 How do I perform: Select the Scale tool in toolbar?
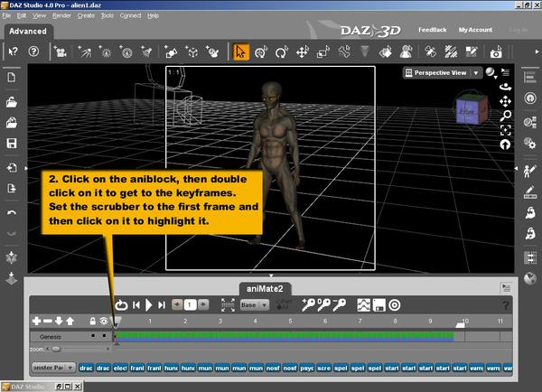point(322,52)
